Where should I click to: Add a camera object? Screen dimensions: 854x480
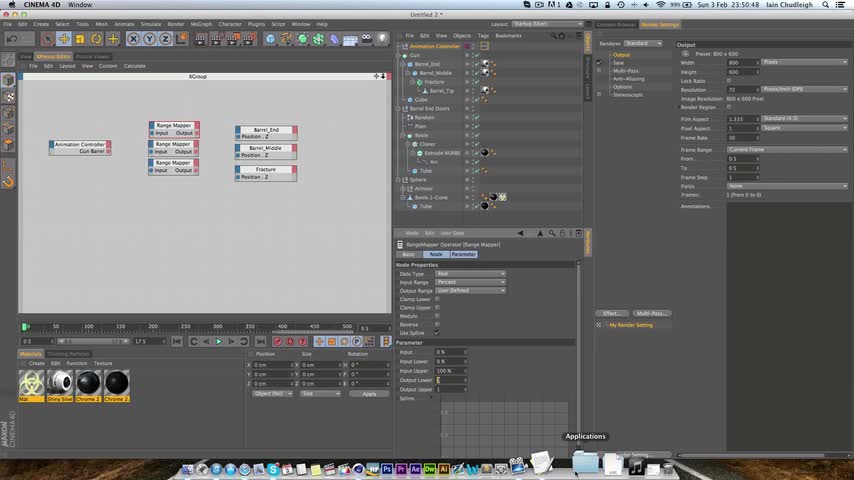[367, 39]
